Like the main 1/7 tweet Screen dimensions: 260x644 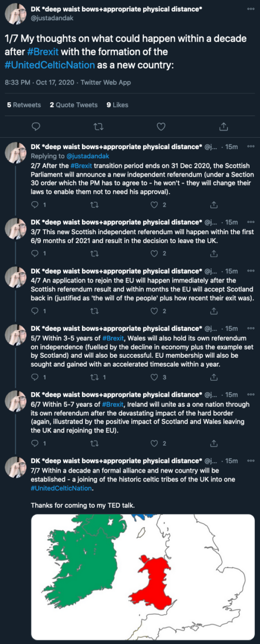[x=161, y=126]
